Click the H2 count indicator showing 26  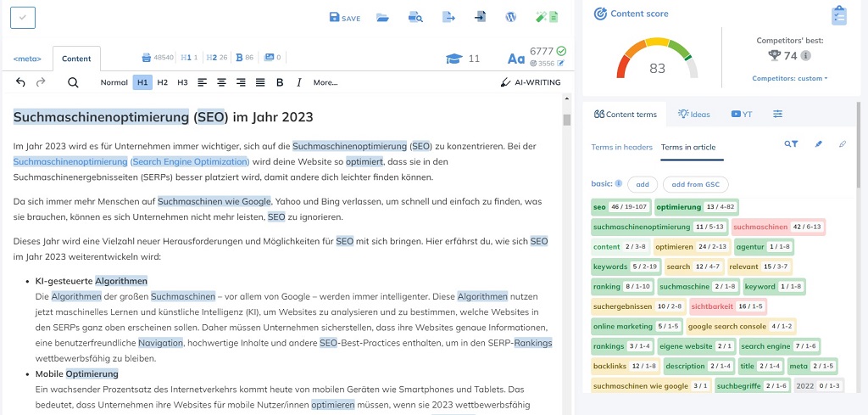(x=216, y=57)
